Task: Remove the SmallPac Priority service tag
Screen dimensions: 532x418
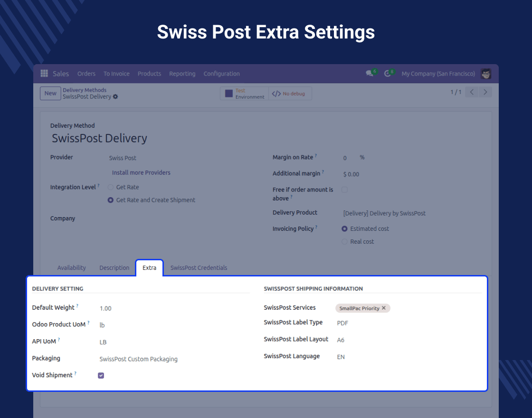Action: pyautogui.click(x=384, y=308)
